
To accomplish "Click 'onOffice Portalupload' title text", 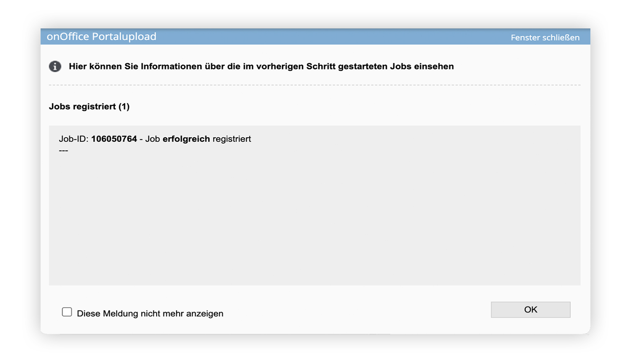I will pyautogui.click(x=102, y=37).
